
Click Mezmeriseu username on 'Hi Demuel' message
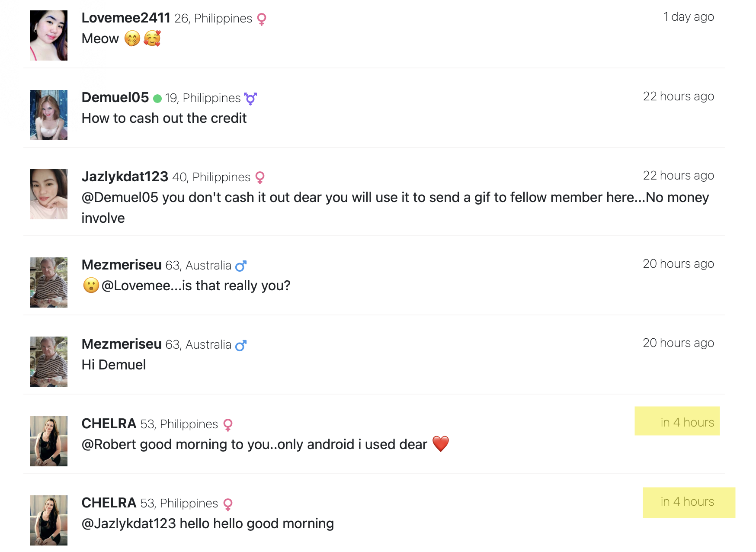[x=122, y=344]
